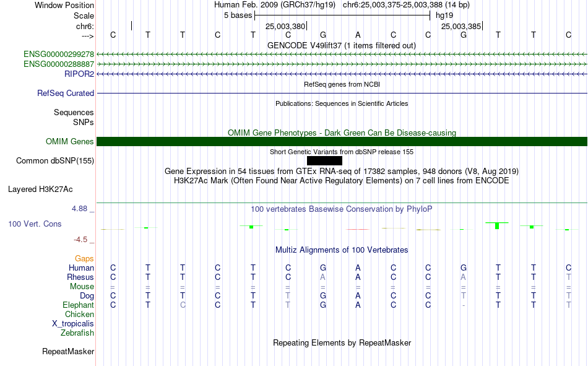Click Short Genetic Variants from dbSNP title
Viewport: 588px width, 366px height.
342,152
